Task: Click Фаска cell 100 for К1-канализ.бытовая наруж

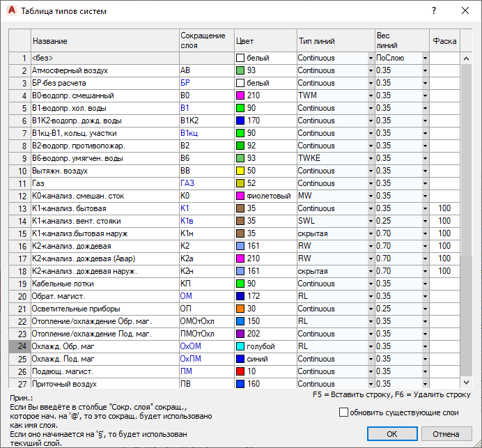Action: tap(444, 233)
